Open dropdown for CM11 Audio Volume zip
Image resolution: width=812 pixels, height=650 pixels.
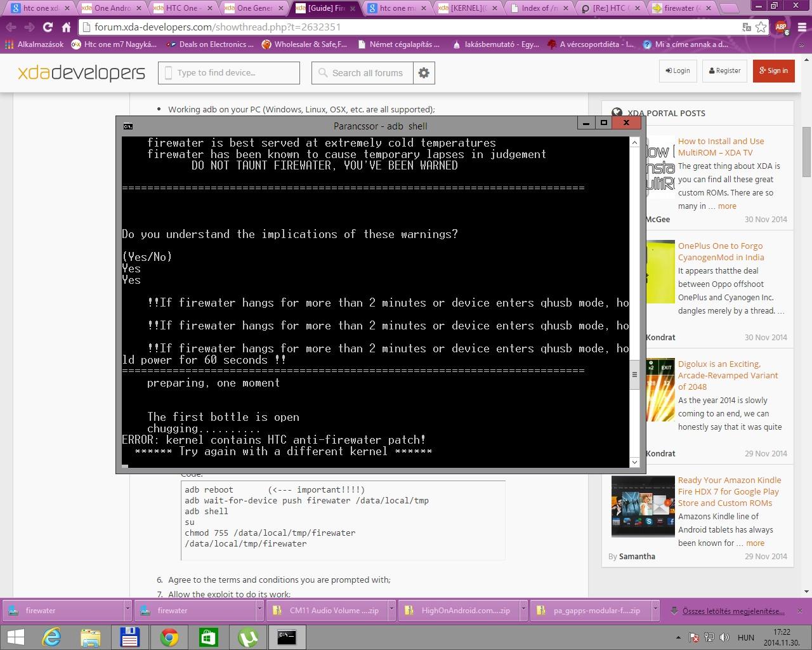click(391, 610)
